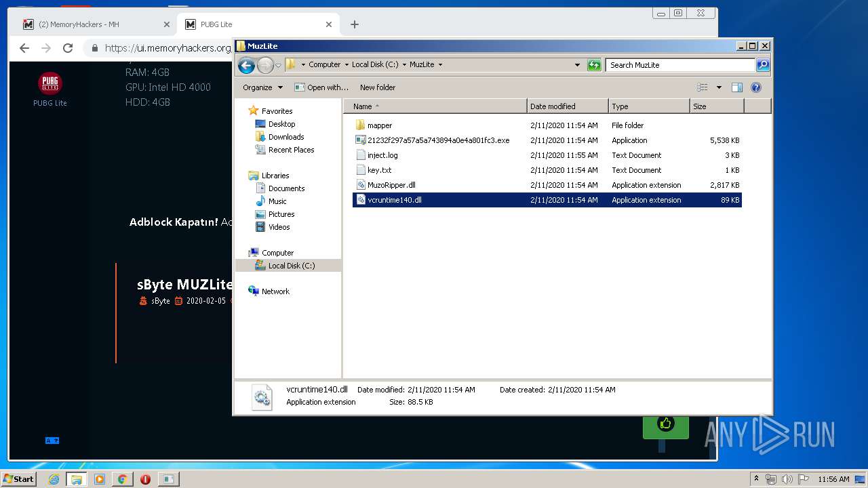
Task: Open more view options dropdown
Action: (x=719, y=87)
